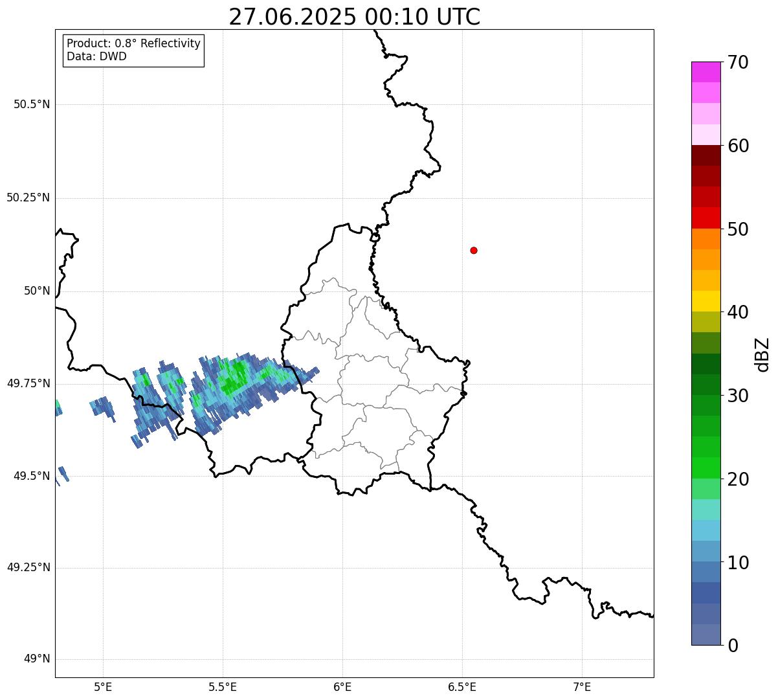Click the 50.5°N latitude label
This screenshot has width=778, height=700.
(31, 104)
